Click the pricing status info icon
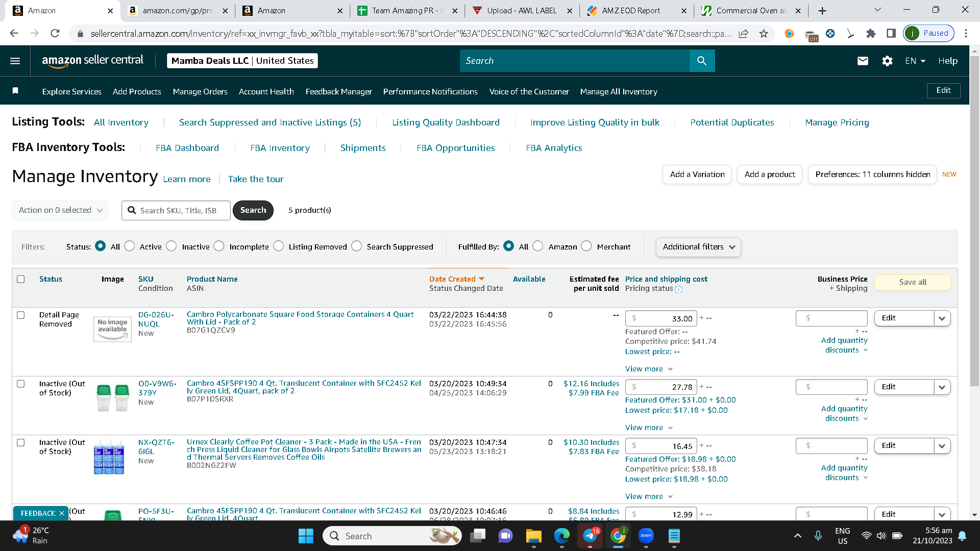Screen dimensions: 980x551 (678, 289)
